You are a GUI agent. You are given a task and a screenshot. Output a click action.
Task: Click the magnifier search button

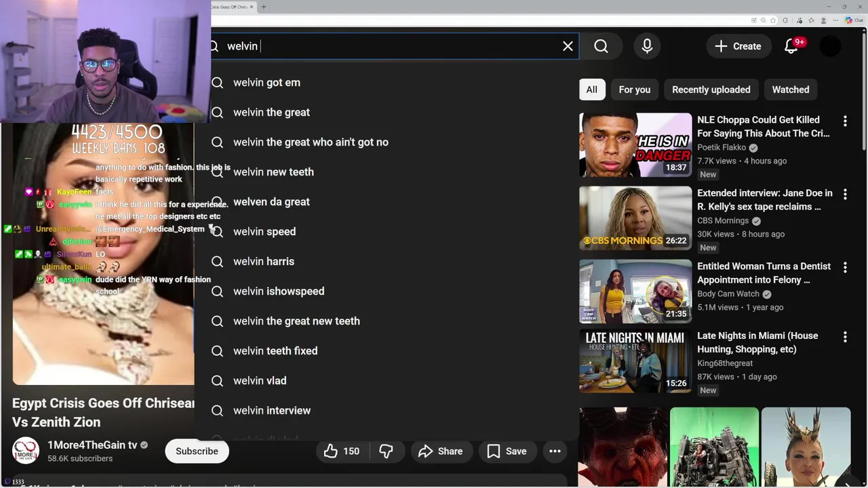(601, 46)
